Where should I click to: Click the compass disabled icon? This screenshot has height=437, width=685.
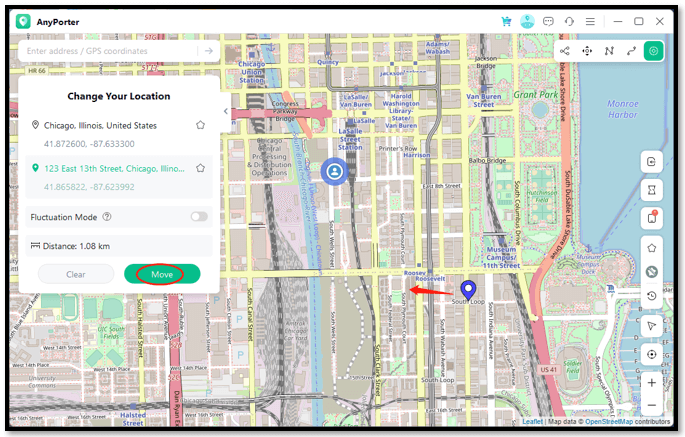[651, 272]
